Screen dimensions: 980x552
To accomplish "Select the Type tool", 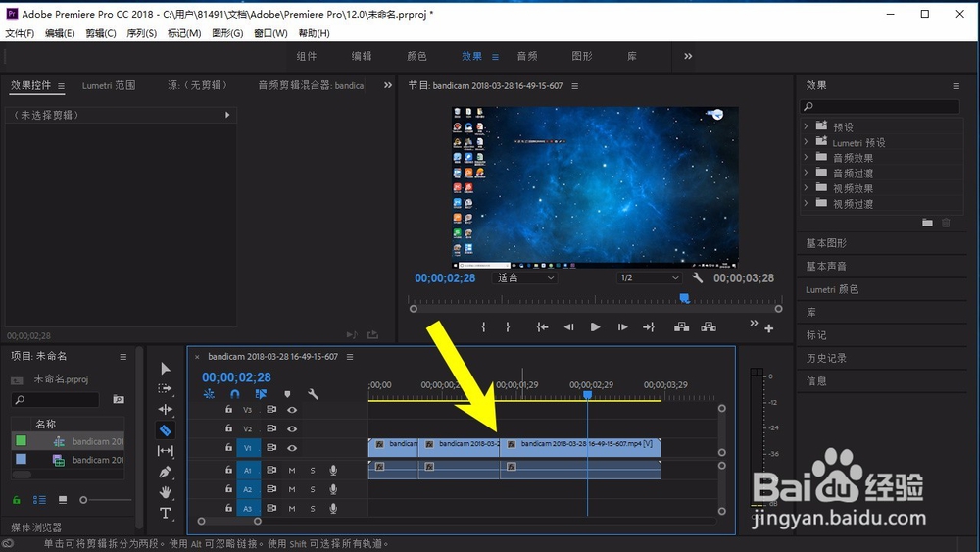I will (165, 513).
